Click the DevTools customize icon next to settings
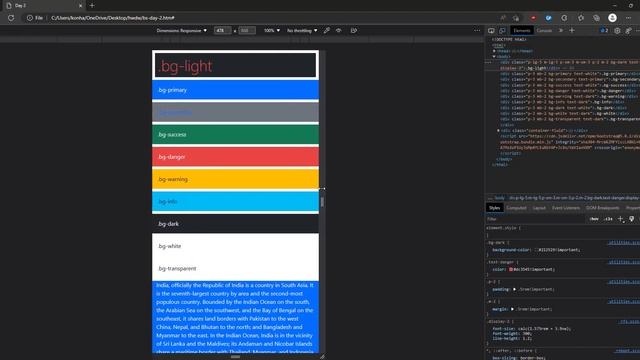Image resolution: width=640 pixels, height=360 pixels. (629, 31)
